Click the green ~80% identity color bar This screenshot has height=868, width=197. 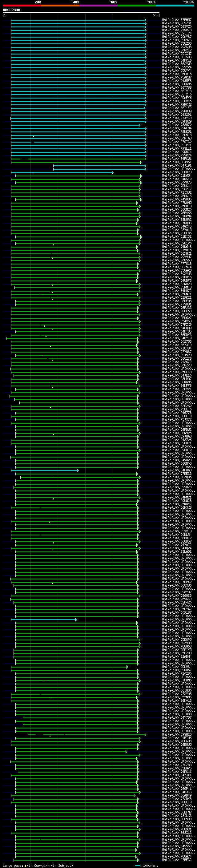(136, 6)
